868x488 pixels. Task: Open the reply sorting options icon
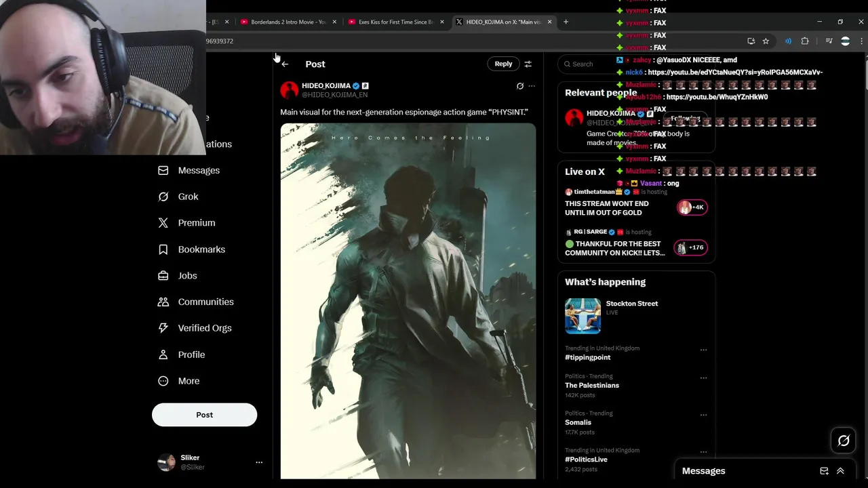pos(528,64)
